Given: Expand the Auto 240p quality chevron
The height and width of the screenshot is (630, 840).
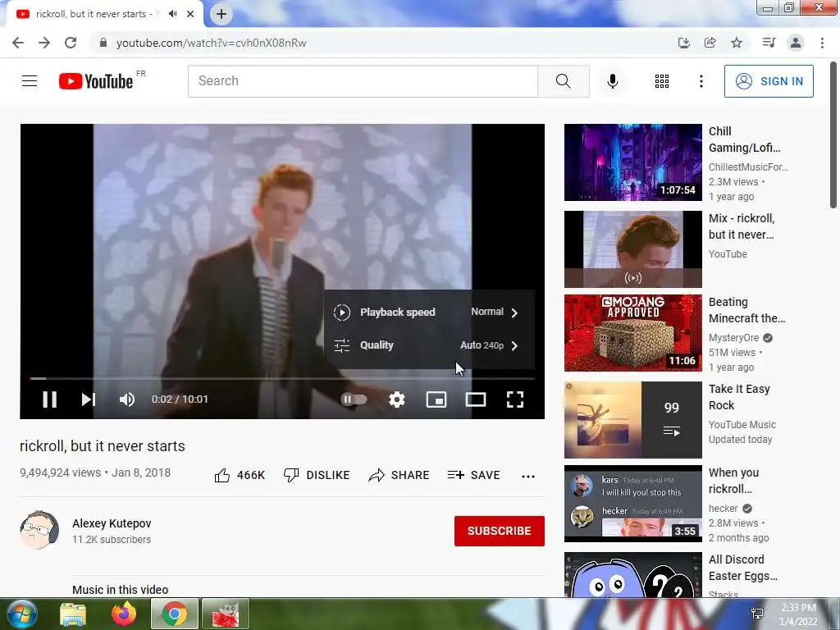Looking at the screenshot, I should 514,345.
